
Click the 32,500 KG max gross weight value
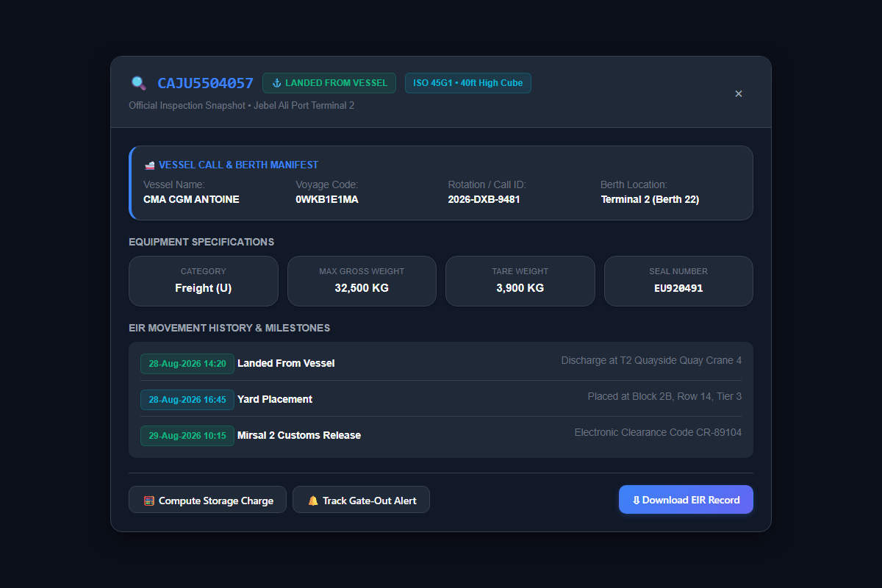(x=362, y=288)
